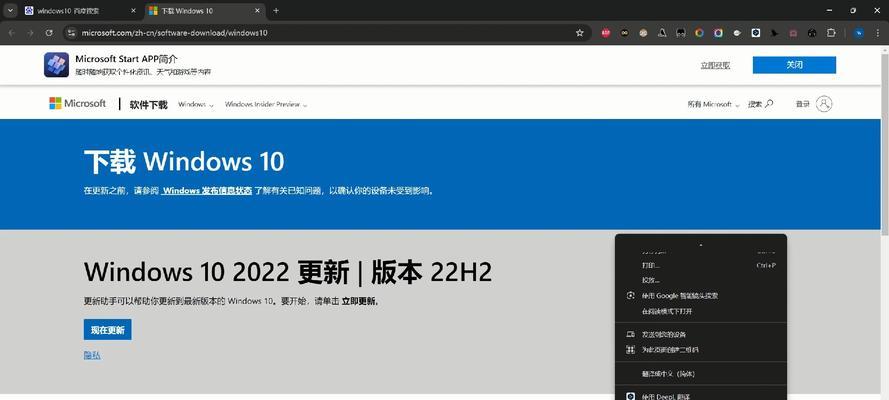Open the 隐私 link
Screen dimensions: 889x400
[92, 355]
